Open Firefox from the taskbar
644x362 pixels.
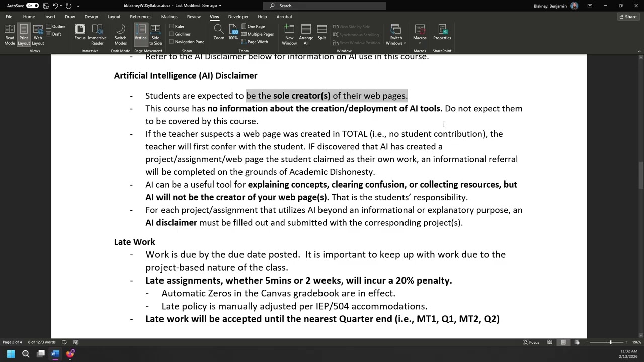point(70,354)
